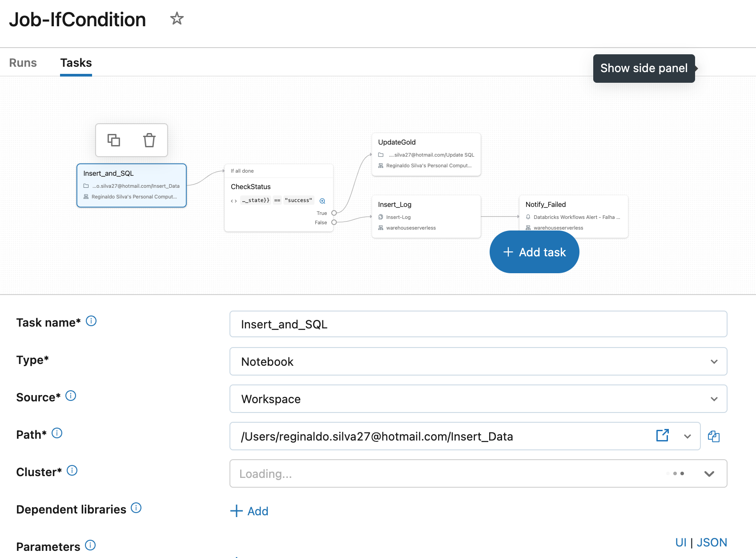Click the Parameters info icon
The image size is (756, 558).
click(90, 545)
